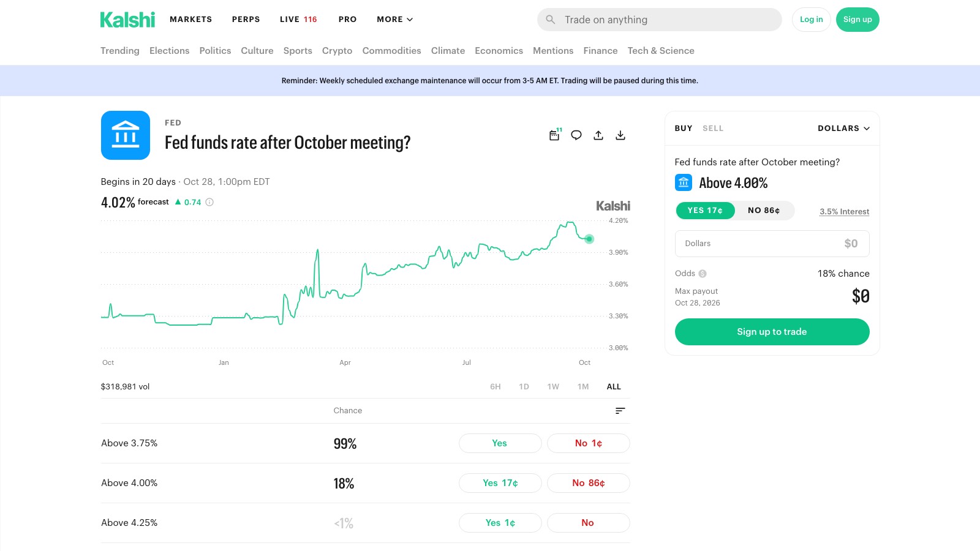Open the Trending category

[120, 51]
